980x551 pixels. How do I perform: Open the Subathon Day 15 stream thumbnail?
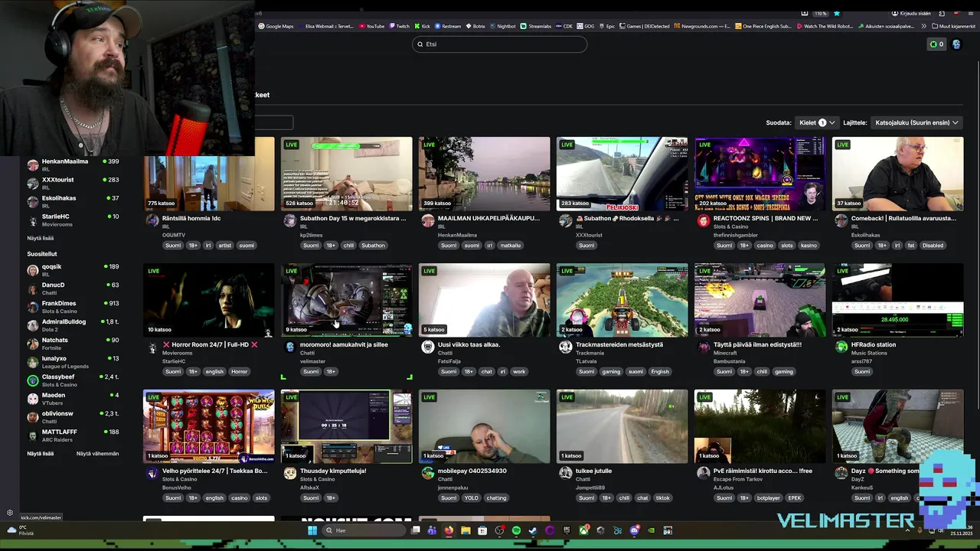point(346,174)
